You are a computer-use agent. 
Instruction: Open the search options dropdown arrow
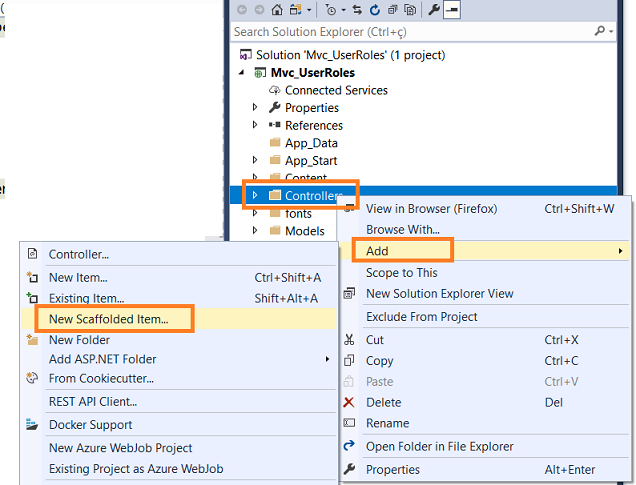tap(611, 31)
